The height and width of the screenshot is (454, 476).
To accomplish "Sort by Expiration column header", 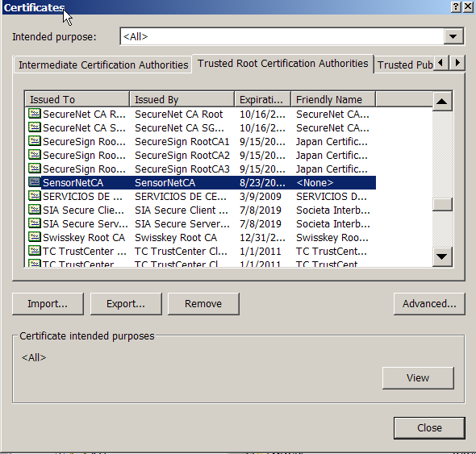I will 262,99.
